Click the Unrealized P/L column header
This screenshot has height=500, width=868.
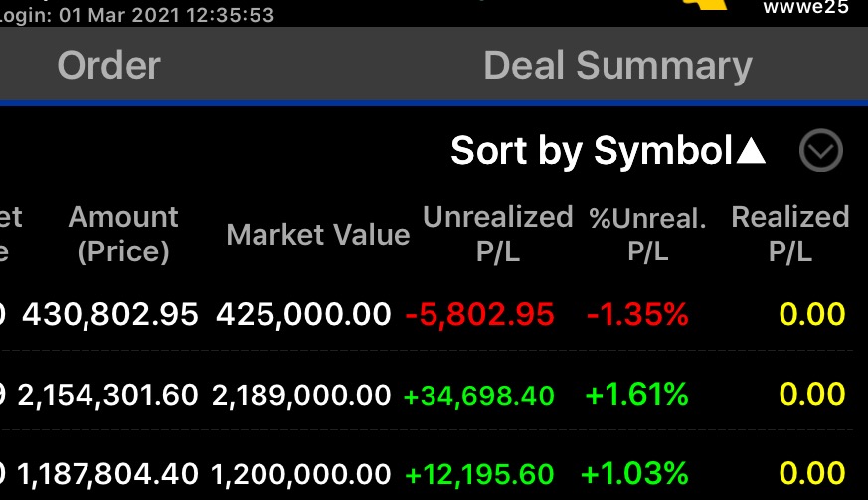(498, 235)
